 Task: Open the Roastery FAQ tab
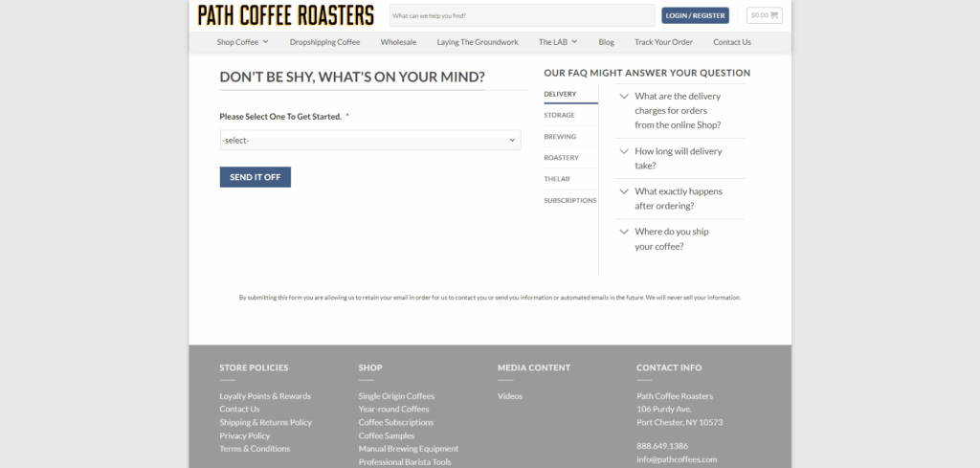[570, 158]
